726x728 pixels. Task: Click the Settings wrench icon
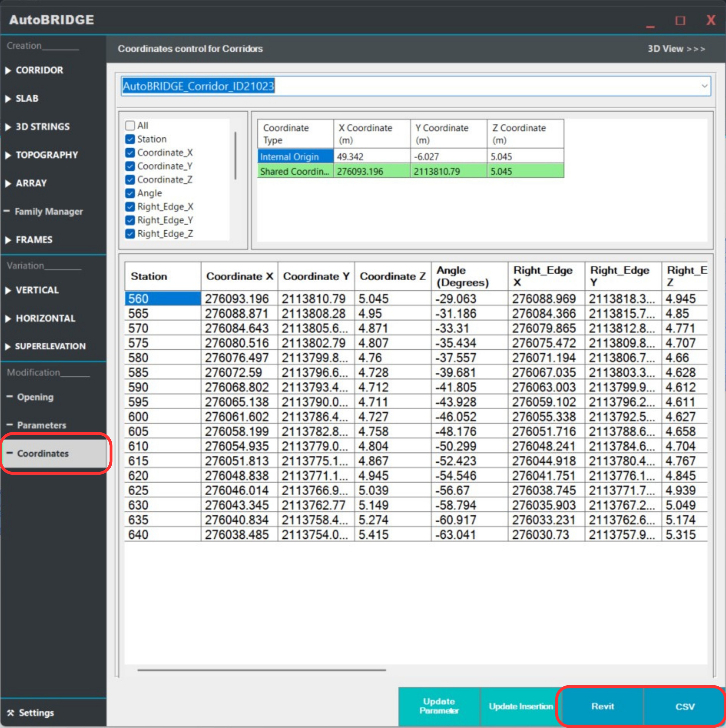tap(10, 713)
